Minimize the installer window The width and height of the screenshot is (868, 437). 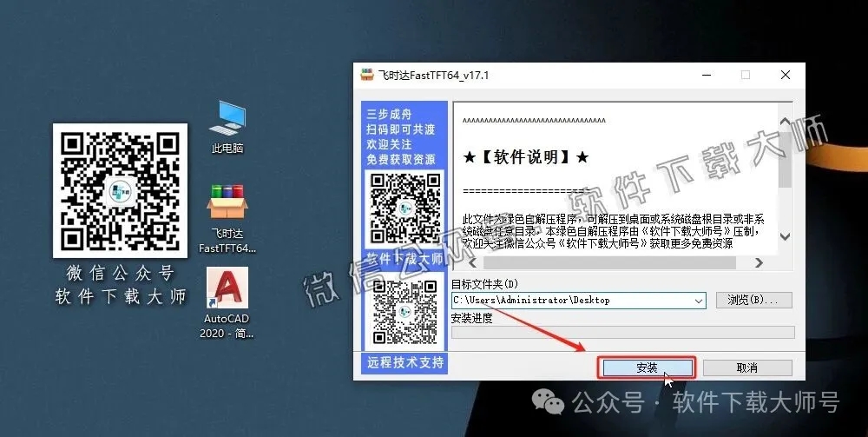[707, 75]
